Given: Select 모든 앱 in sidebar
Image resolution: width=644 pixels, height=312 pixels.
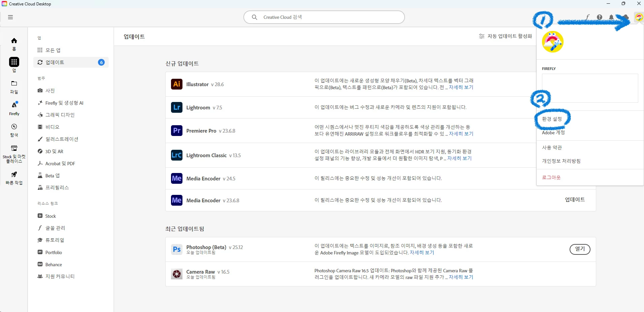Looking at the screenshot, I should coord(71,50).
